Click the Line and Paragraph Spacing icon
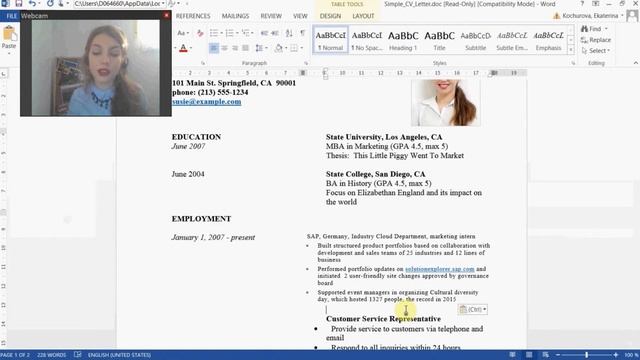640x360 pixels. coord(259,48)
